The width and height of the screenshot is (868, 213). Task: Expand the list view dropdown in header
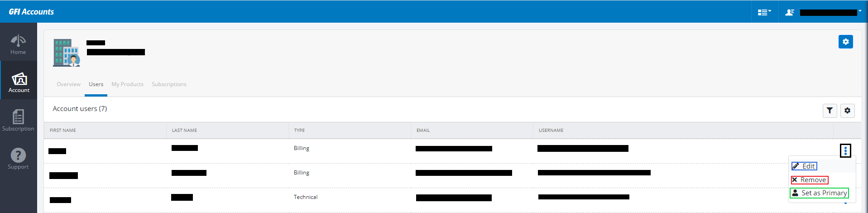point(764,12)
